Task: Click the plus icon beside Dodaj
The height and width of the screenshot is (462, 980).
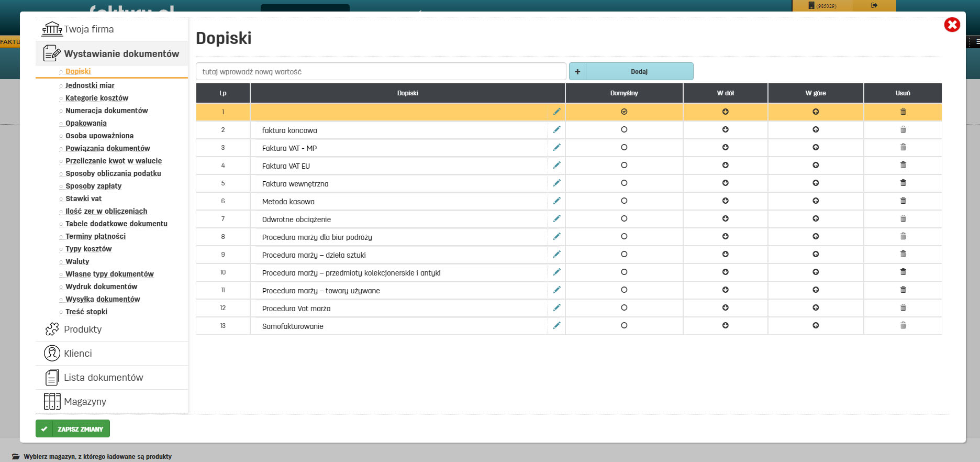Action: (577, 72)
